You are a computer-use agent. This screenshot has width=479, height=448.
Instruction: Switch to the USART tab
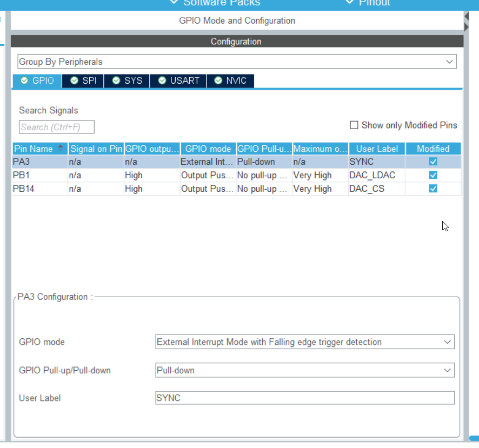[x=178, y=81]
